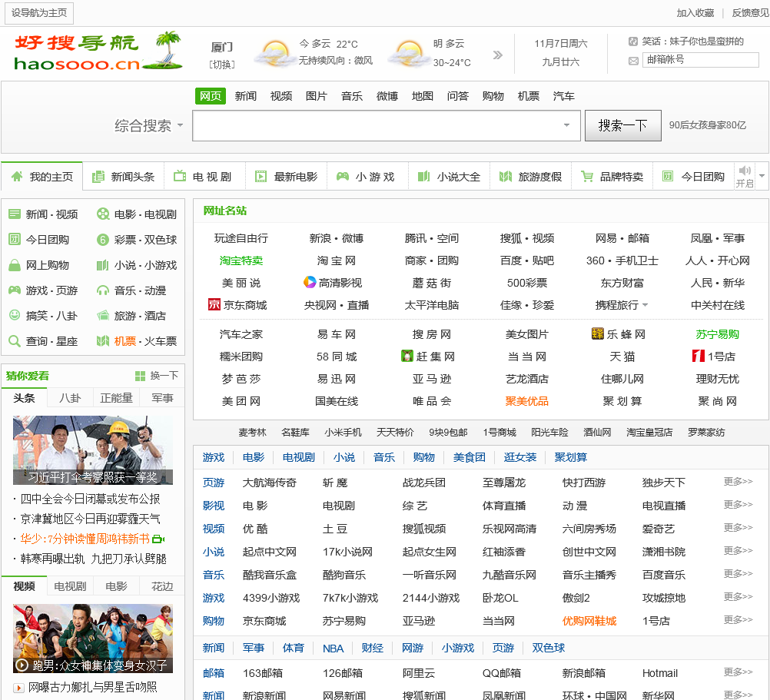Select the 花边 video tab
770x700 pixels.
pyautogui.click(x=162, y=586)
